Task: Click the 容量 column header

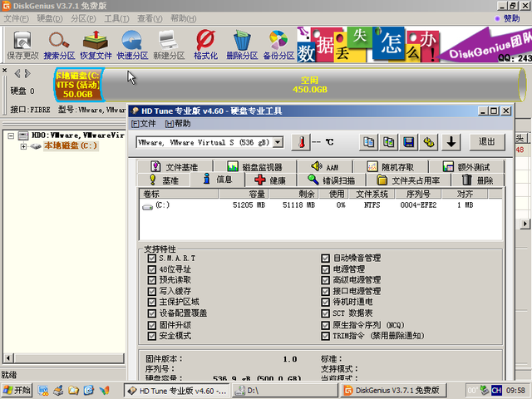Action: pyautogui.click(x=244, y=194)
